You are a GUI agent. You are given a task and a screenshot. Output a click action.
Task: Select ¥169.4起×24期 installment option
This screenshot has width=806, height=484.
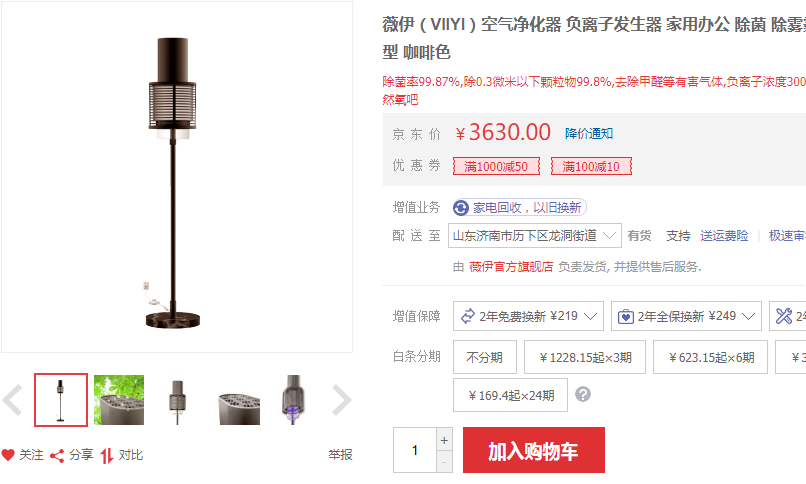point(510,395)
